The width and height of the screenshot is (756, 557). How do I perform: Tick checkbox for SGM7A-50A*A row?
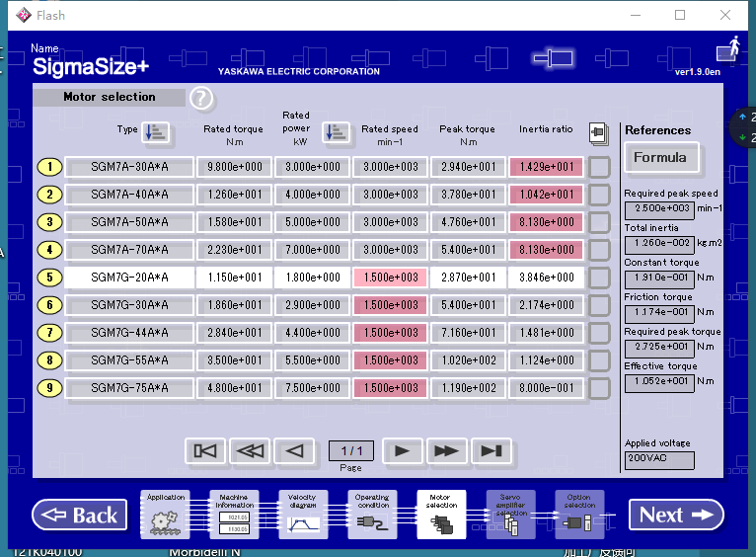(599, 222)
